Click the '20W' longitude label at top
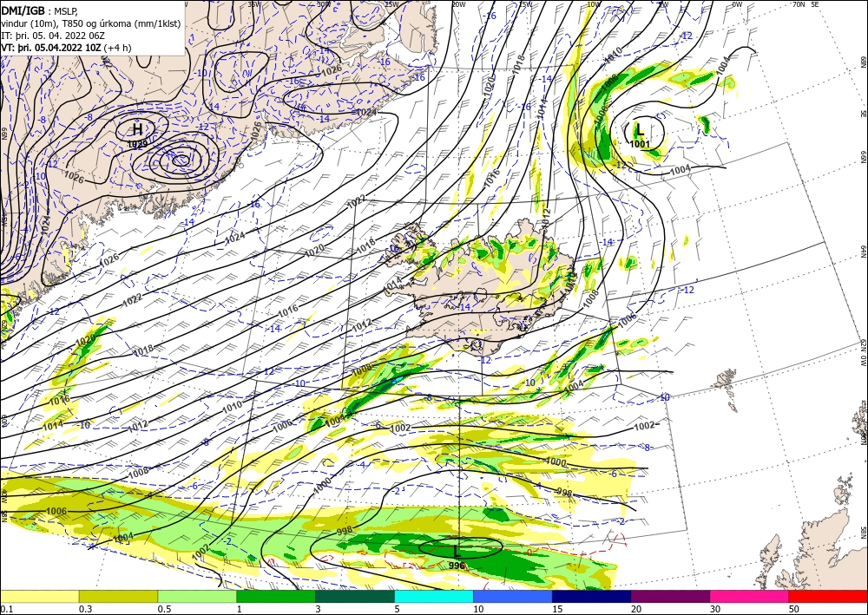Screen dimensions: 868x615 pyautogui.click(x=458, y=4)
